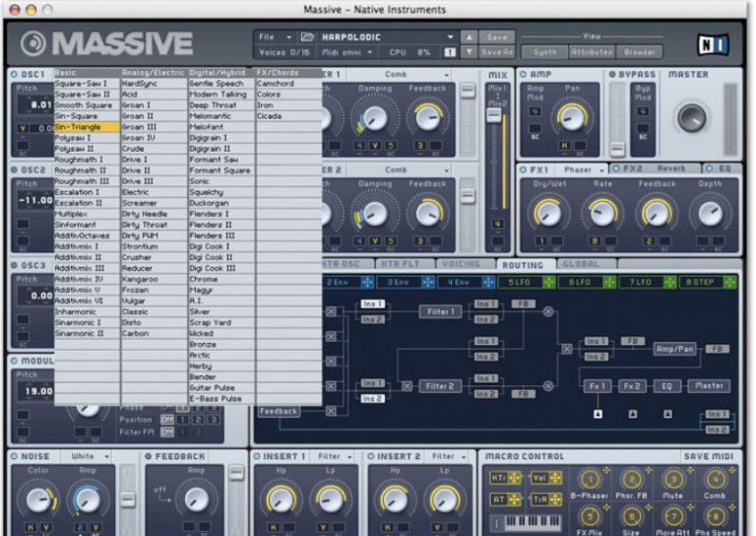Open the Filter 1 Comb type dropdown

417,74
